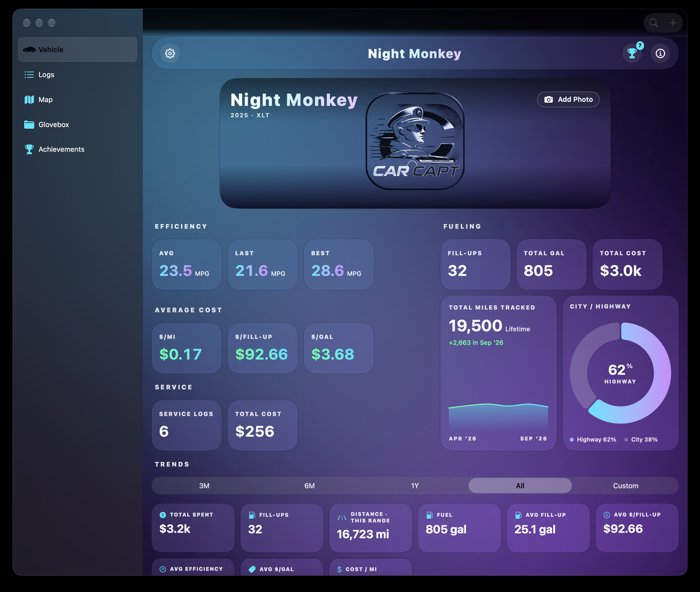Click the TRENDS section heading
This screenshot has width=700, height=592.
[x=172, y=465]
